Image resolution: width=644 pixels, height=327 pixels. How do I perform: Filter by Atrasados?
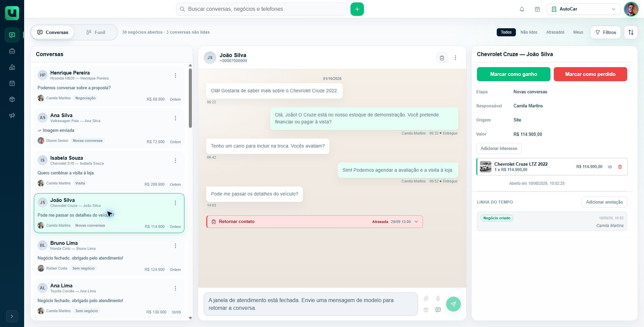555,32
